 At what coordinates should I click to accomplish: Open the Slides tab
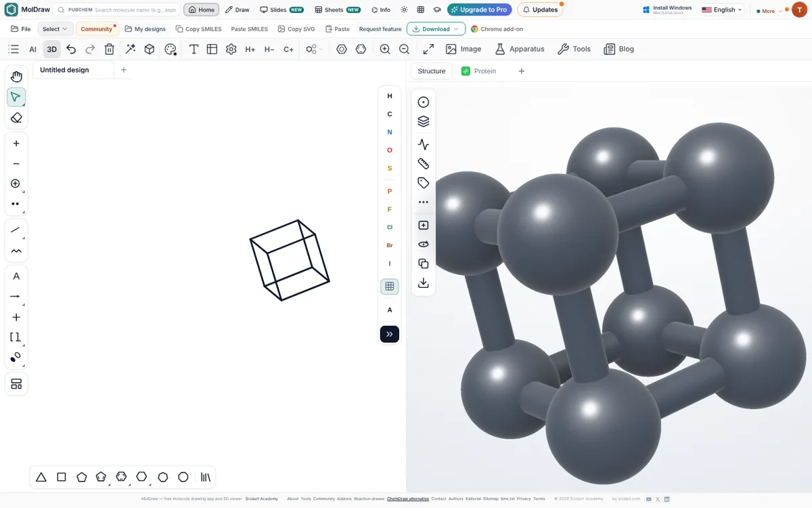[x=281, y=10]
